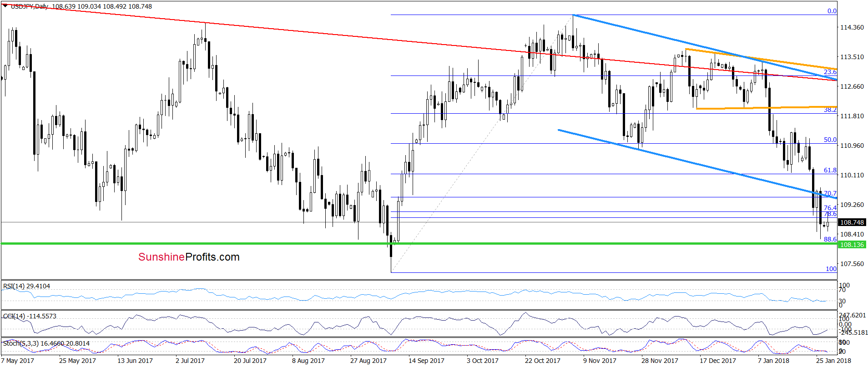Click the 2 Jul 2017 date label

click(190, 361)
